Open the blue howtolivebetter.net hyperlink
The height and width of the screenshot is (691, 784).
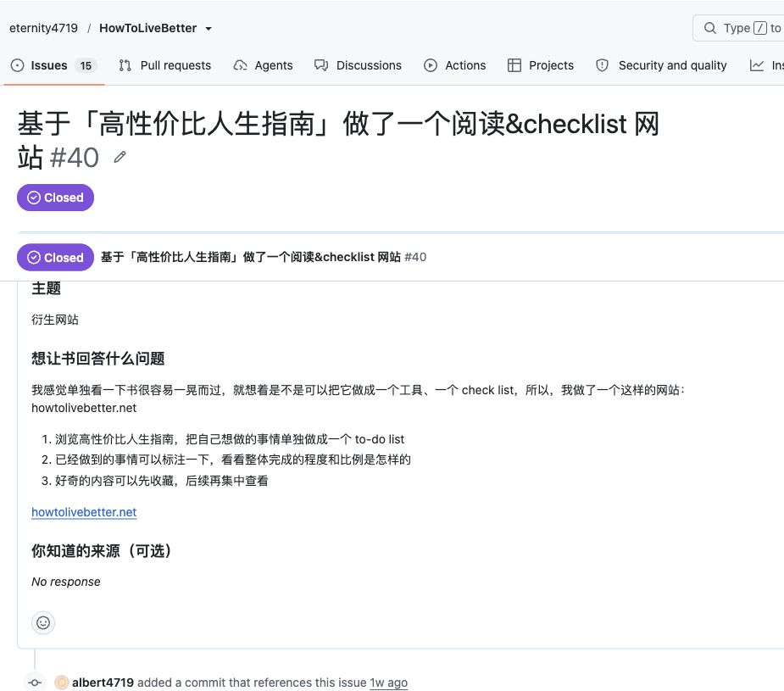coord(84,512)
